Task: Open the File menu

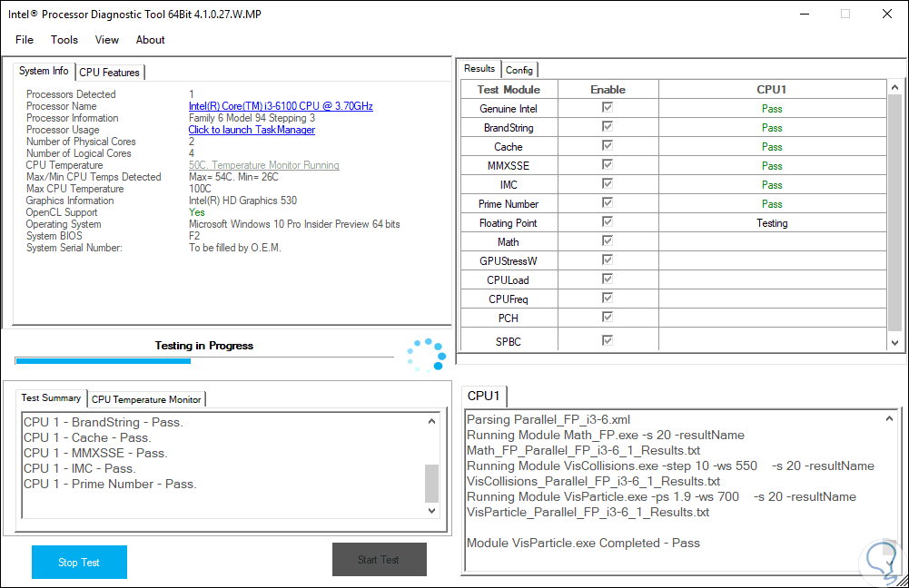Action: 25,39
